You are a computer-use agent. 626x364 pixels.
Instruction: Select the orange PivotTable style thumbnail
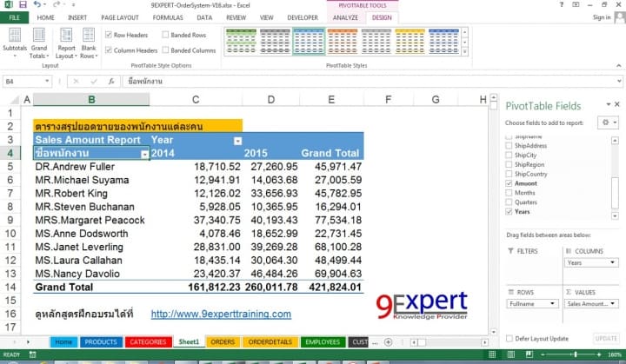click(x=341, y=41)
